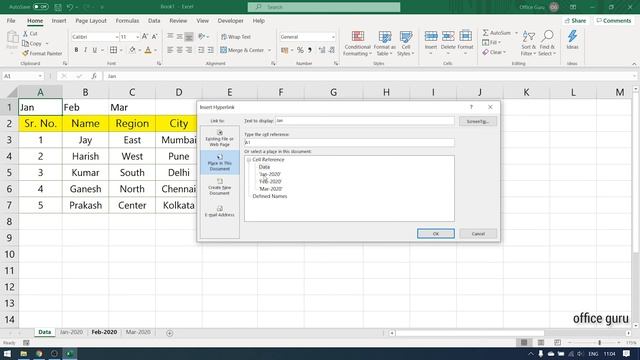Click the Format Painter button
The height and width of the screenshot is (360, 640).
42,53
